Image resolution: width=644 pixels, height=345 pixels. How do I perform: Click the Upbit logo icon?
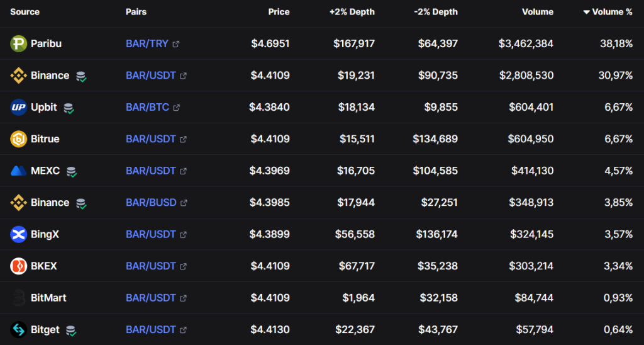click(x=18, y=107)
